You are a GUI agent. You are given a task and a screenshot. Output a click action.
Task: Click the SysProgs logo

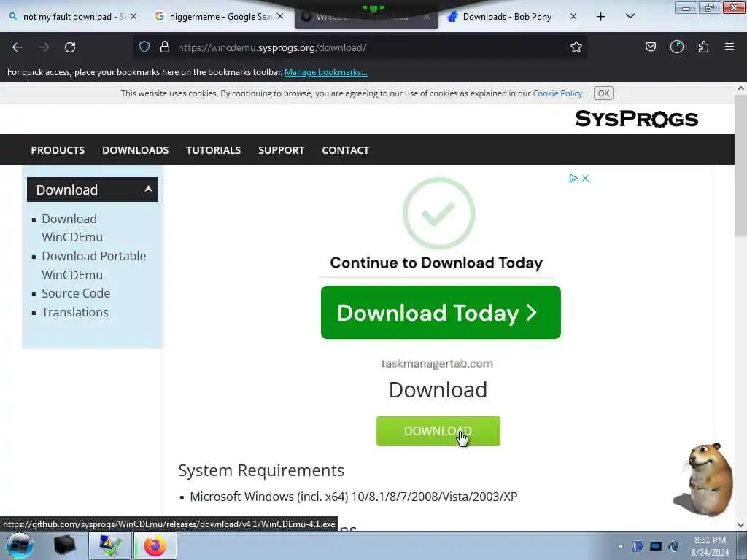pyautogui.click(x=636, y=119)
